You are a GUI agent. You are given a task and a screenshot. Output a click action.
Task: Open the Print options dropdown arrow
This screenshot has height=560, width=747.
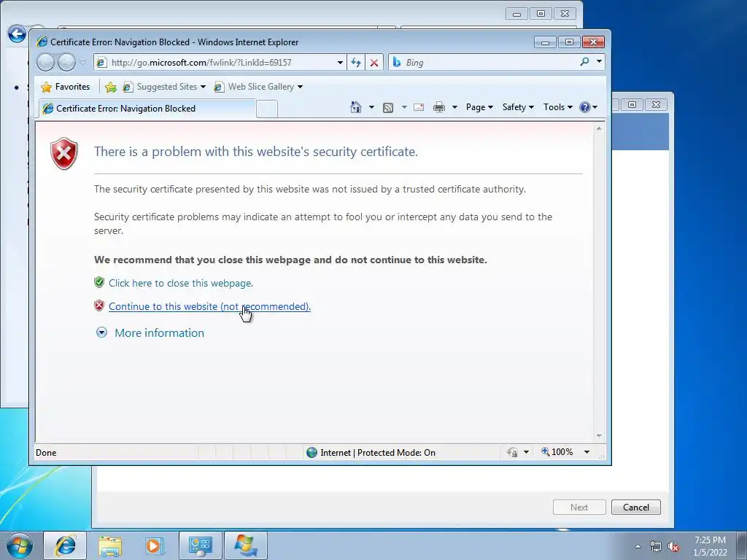(x=454, y=107)
